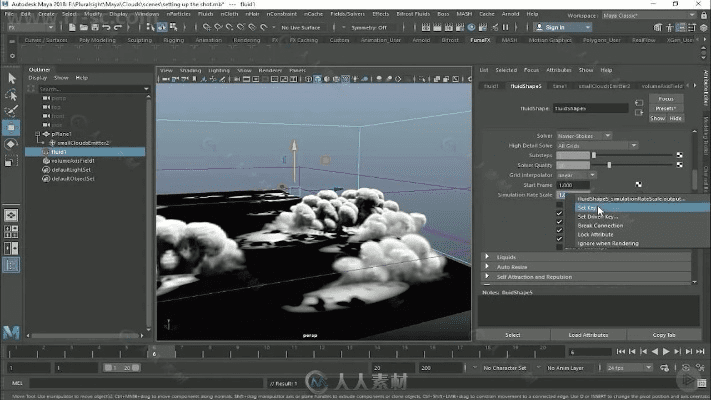Viewport: 711px width, 400px height.
Task: Adjust the Solver Quality slider
Action: coord(610,164)
